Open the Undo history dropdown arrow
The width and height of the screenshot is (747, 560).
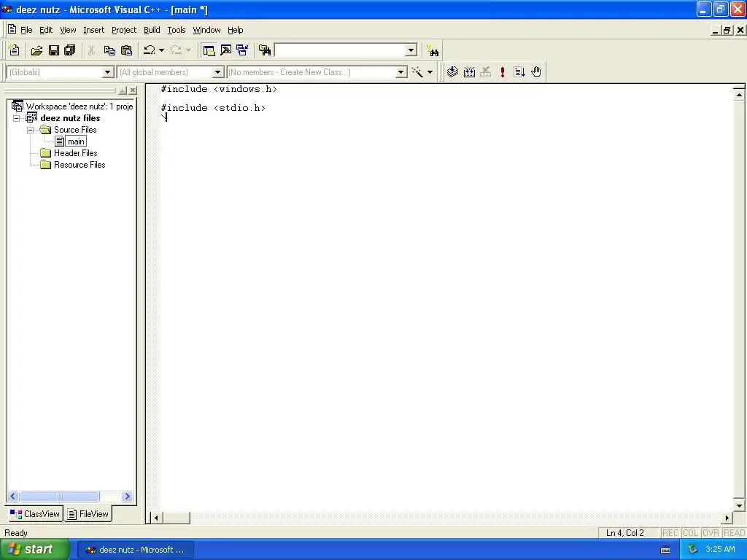[161, 50]
